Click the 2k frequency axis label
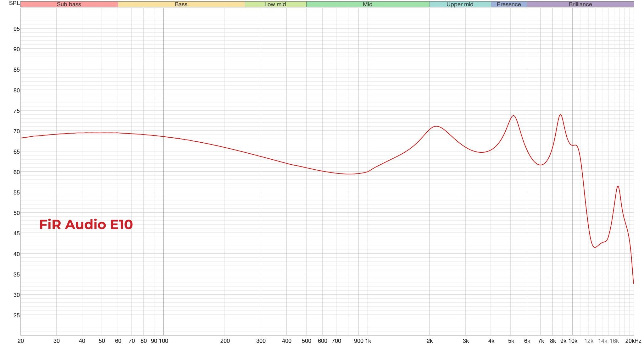This screenshot has width=644, height=345. coord(430,341)
